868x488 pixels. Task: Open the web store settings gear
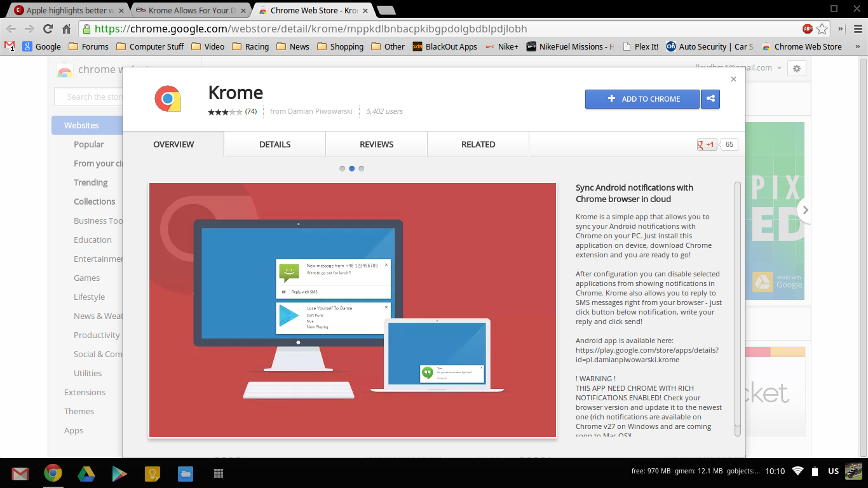coord(796,68)
